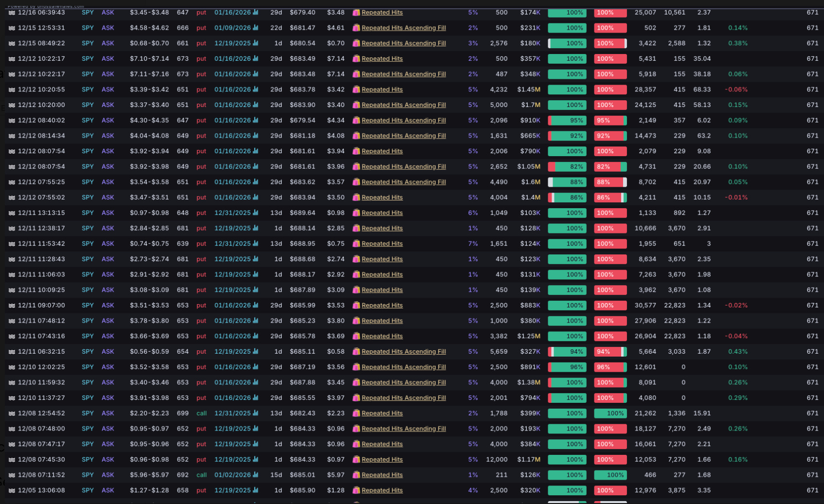Click the -0.06% change value

[x=736, y=90]
